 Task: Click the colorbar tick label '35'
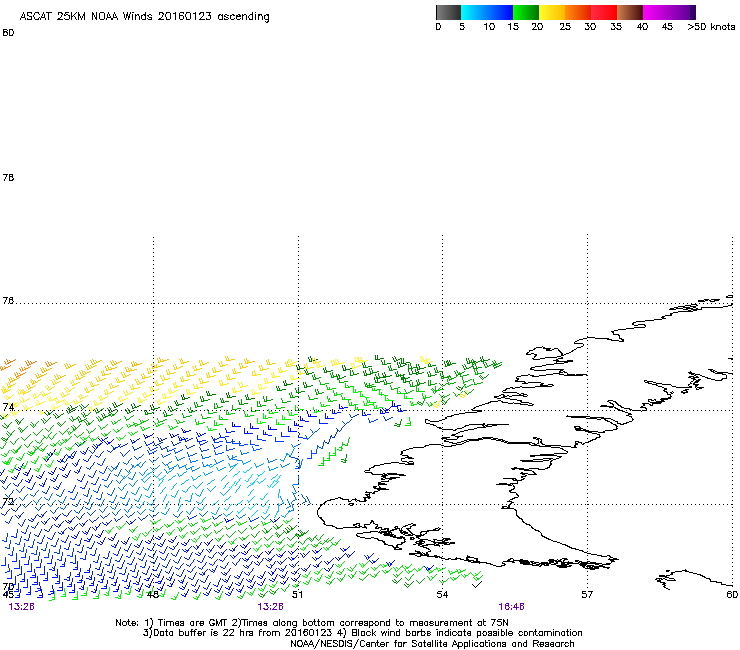tap(616, 27)
